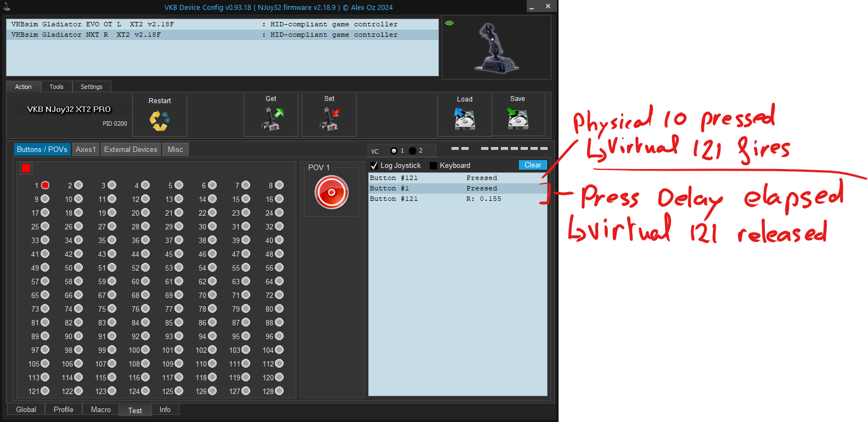Click the Restart device icon

pyautogui.click(x=159, y=121)
